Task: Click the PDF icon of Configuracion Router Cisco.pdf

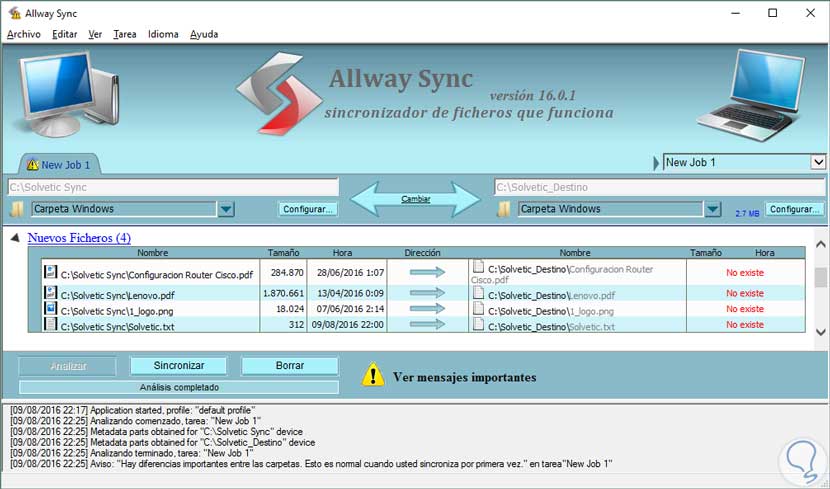Action: coord(51,272)
